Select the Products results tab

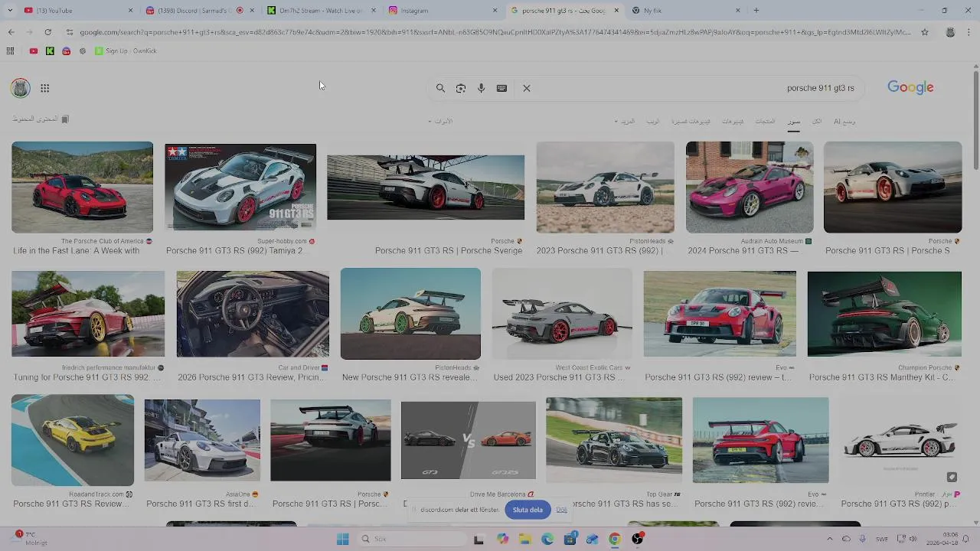765,121
